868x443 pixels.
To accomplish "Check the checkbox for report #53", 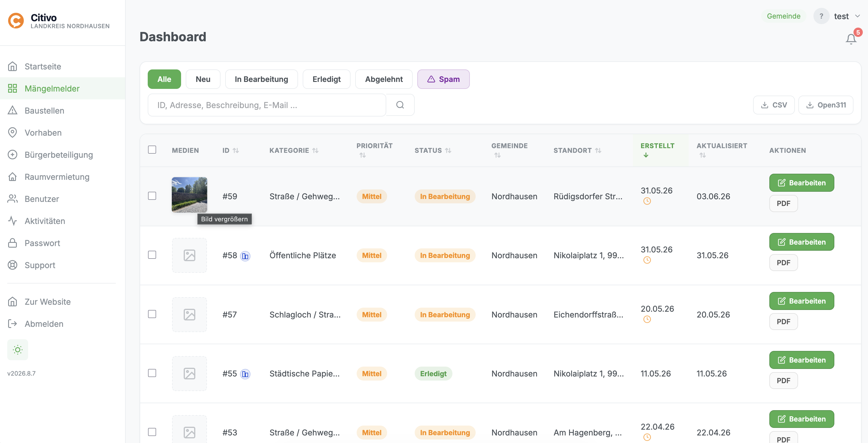I will point(152,432).
